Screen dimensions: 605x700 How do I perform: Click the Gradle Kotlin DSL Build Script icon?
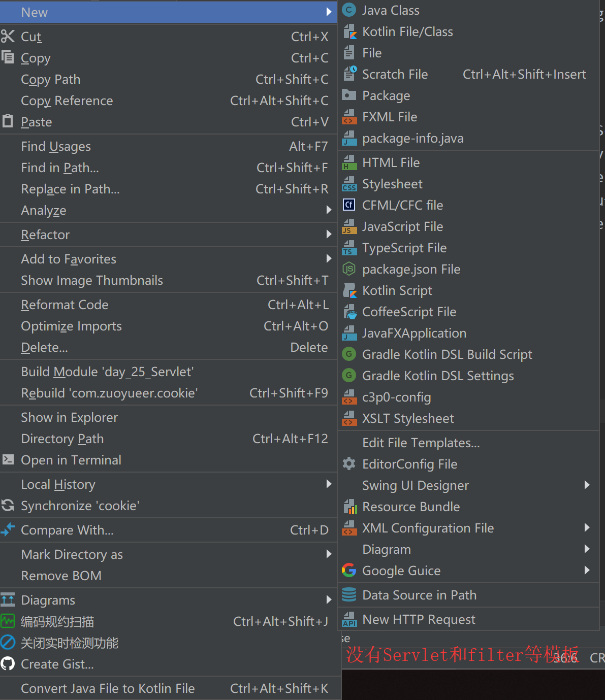349,354
